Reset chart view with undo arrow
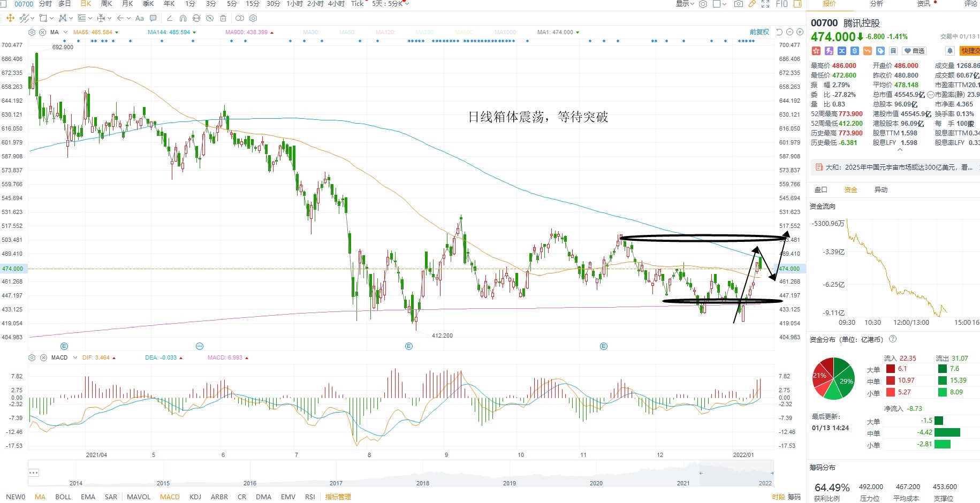 point(779,32)
